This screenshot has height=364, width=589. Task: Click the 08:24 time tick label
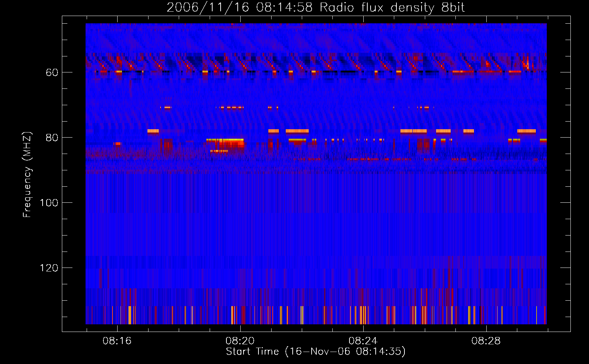click(x=363, y=341)
